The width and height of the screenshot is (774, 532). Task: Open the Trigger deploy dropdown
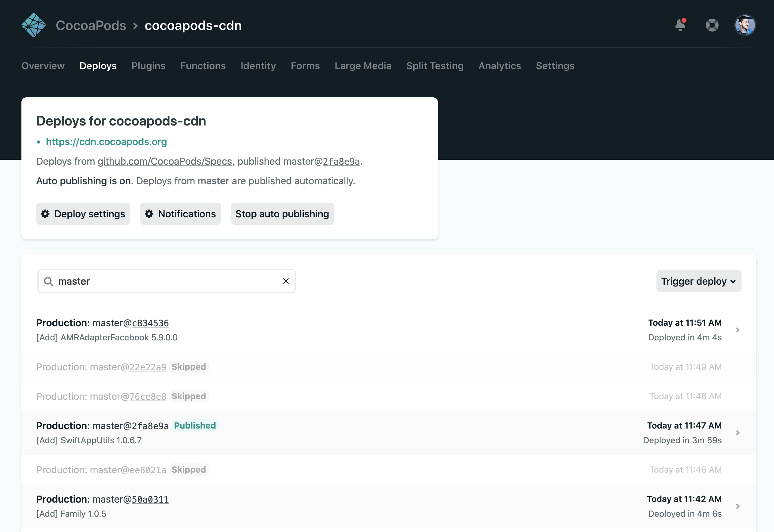698,281
